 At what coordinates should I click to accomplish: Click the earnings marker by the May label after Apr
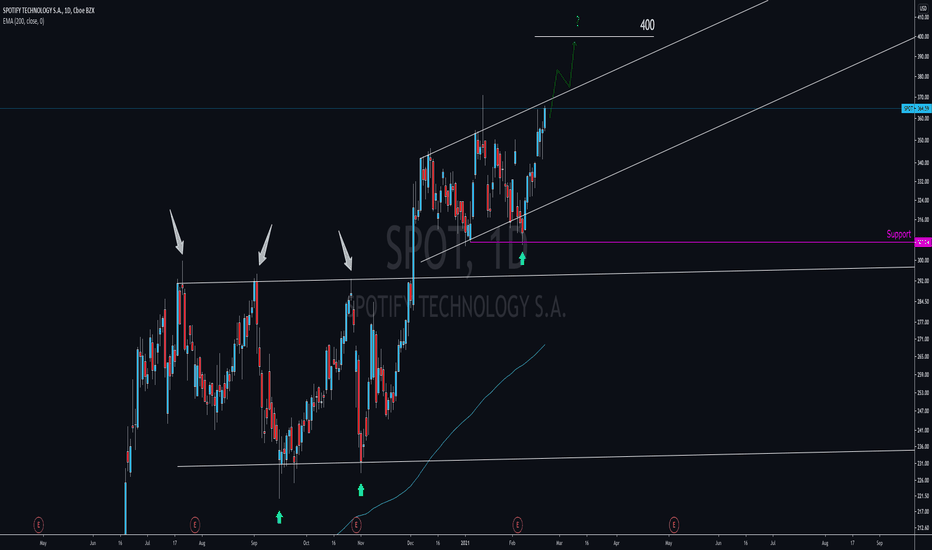tap(673, 524)
